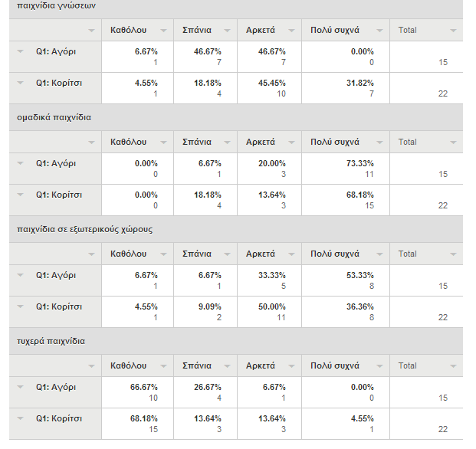This screenshot has height=449, width=476.
Task: Click arrow beside Q1: Αγόρι in ομαδικά παιχνίδια
Action: coord(21,163)
